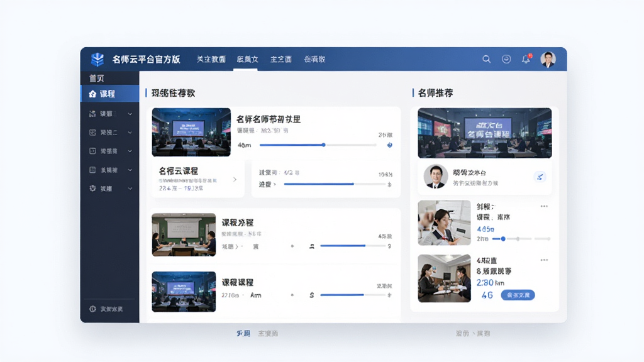Image resolution: width=644 pixels, height=362 pixels.
Task: Open the woman photo on the 485o card
Action: click(445, 223)
